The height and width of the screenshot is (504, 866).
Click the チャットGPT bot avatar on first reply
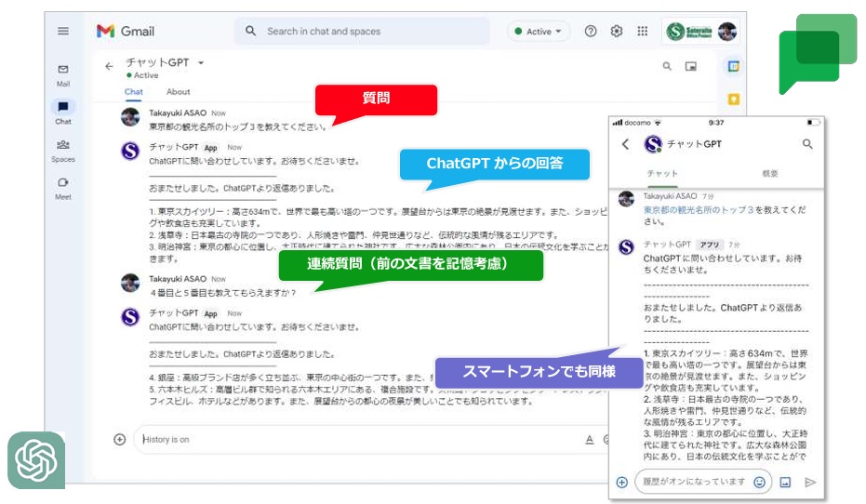(130, 151)
